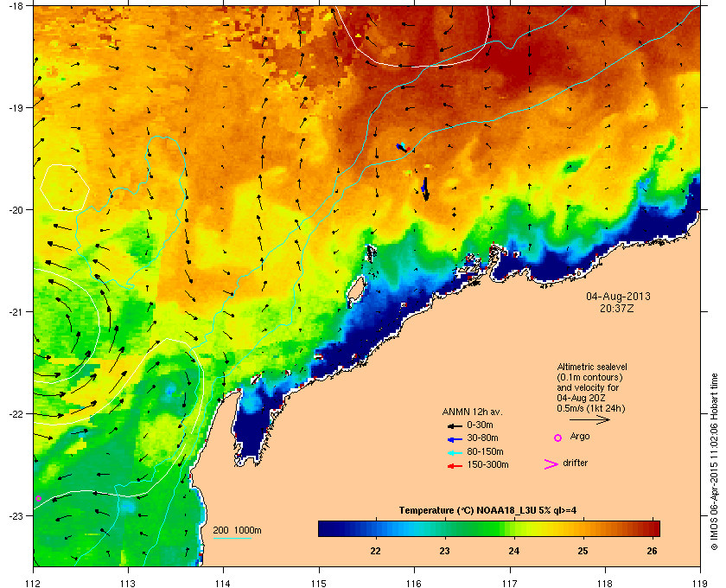The height and width of the screenshot is (588, 726).
Task: Click the longitude axis label "119"
Action: (700, 583)
